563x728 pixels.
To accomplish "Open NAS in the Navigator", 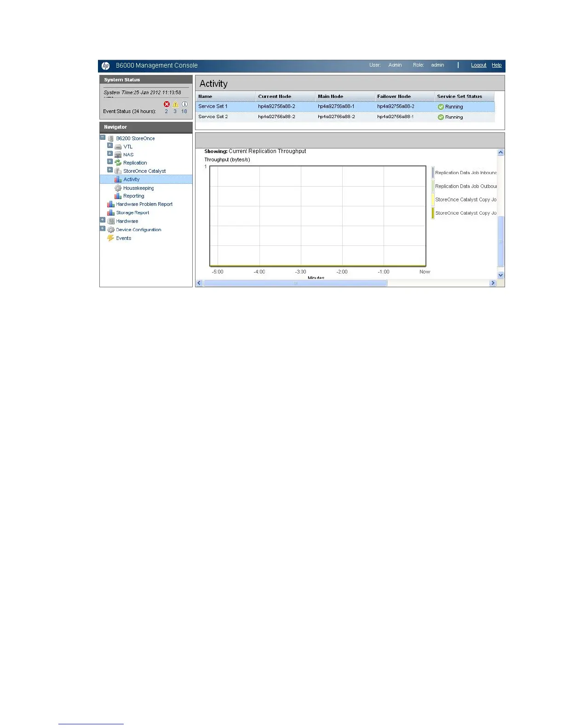I will tap(128, 155).
